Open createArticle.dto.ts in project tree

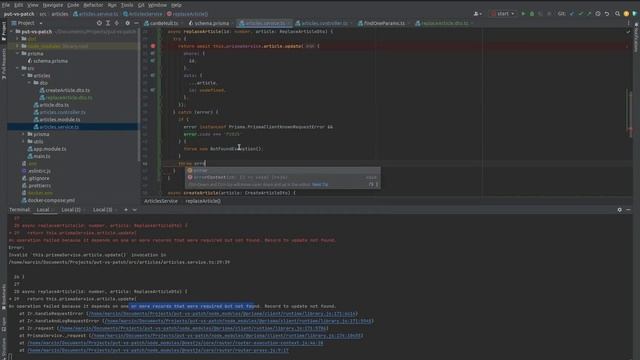[x=64, y=90]
